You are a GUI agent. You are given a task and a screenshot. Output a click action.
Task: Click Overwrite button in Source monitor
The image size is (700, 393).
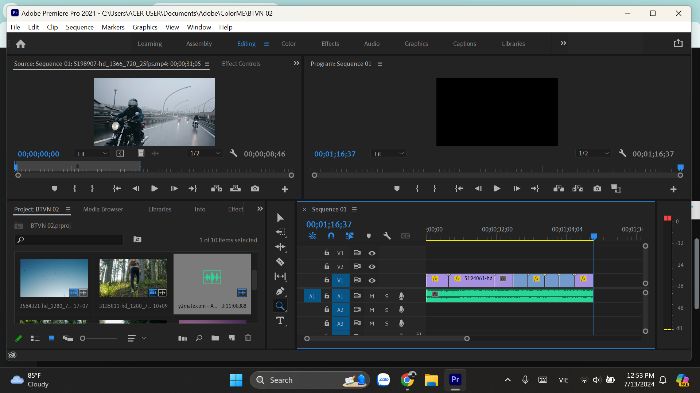pos(235,188)
